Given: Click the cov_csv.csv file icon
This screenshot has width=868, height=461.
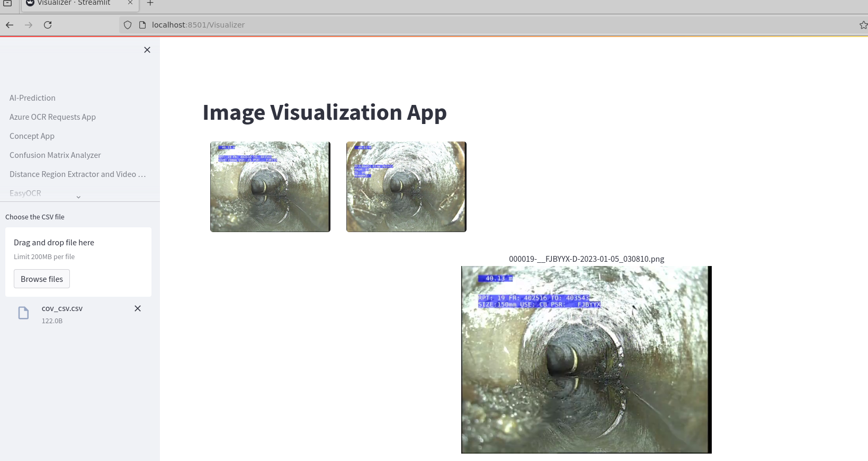Looking at the screenshot, I should tap(23, 313).
